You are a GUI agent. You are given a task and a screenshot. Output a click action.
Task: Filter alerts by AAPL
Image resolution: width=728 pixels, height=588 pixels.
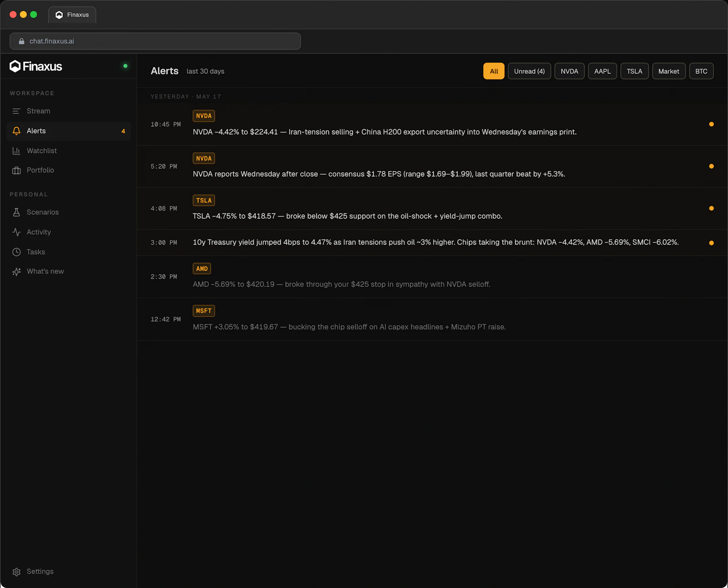(602, 71)
